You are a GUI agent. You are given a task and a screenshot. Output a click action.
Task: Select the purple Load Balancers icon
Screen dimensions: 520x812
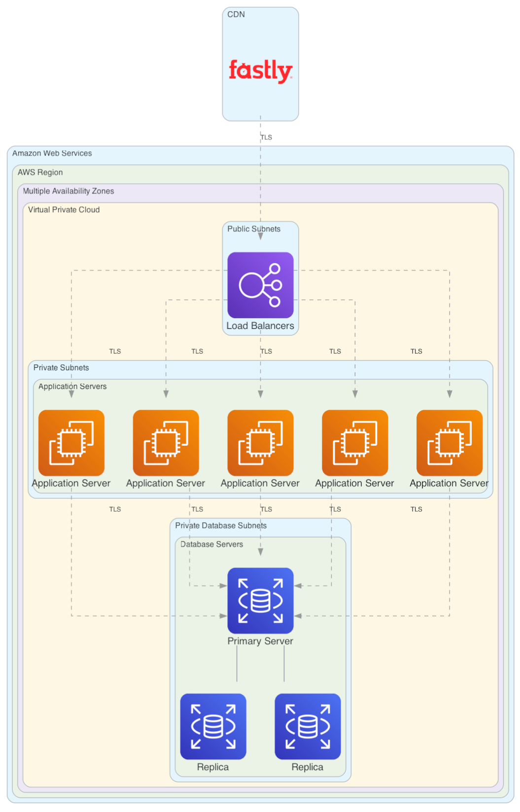click(260, 285)
